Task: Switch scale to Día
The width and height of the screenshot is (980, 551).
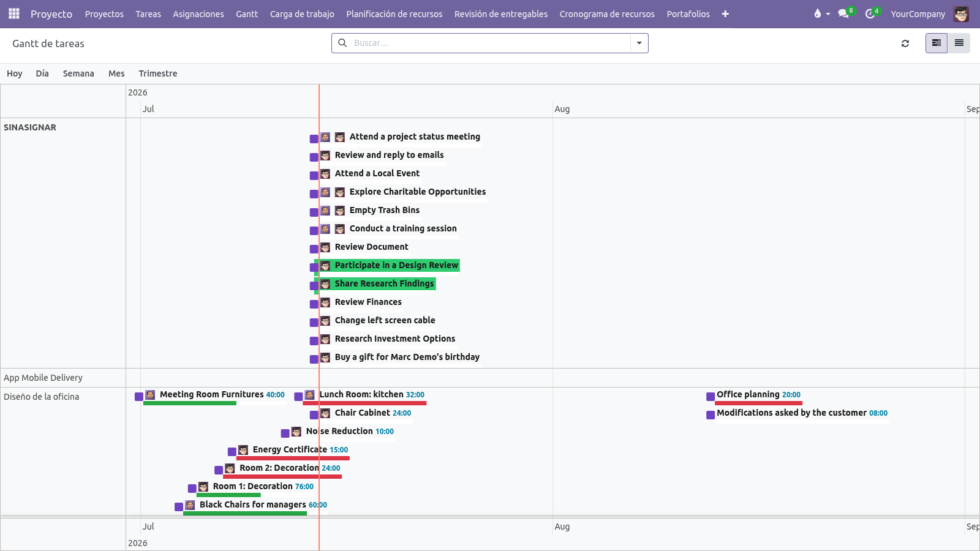Action: click(42, 73)
